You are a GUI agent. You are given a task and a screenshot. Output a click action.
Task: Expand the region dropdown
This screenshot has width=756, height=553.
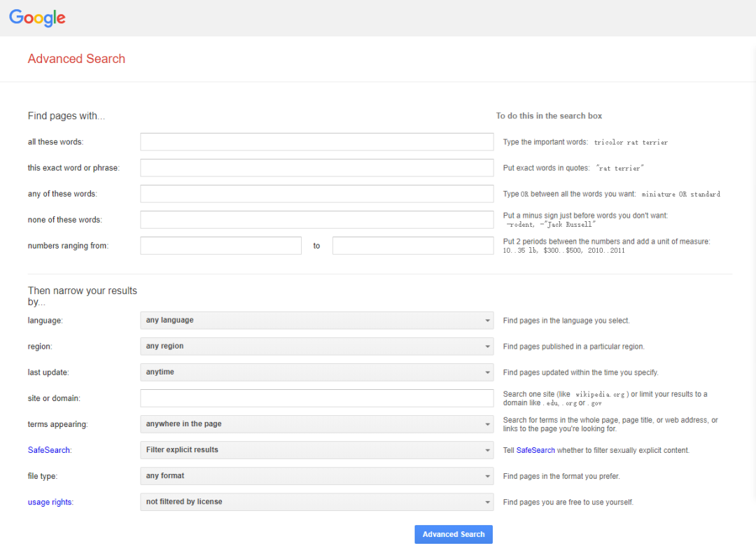point(316,346)
